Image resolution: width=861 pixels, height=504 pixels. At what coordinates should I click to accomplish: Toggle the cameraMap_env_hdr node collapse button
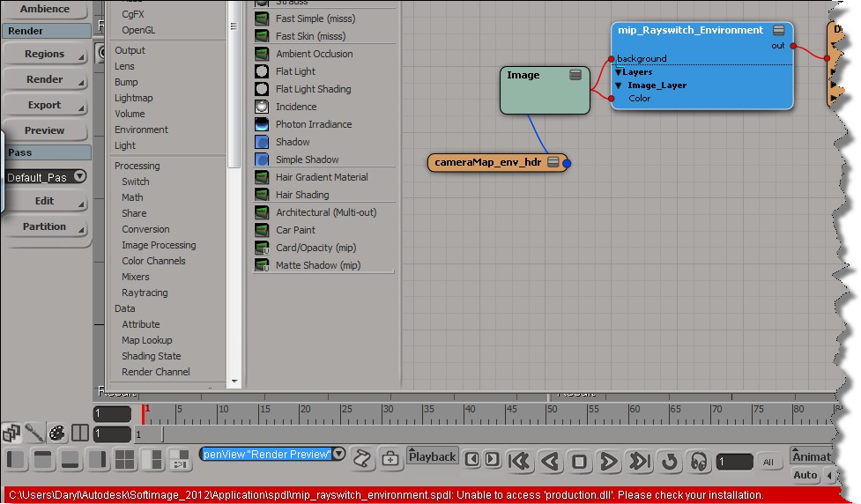coord(553,162)
